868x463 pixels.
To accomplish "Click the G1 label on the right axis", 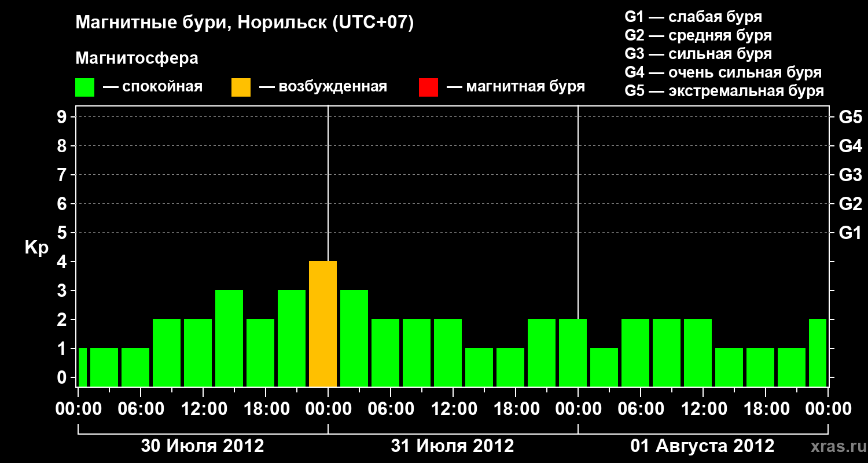I will [850, 233].
